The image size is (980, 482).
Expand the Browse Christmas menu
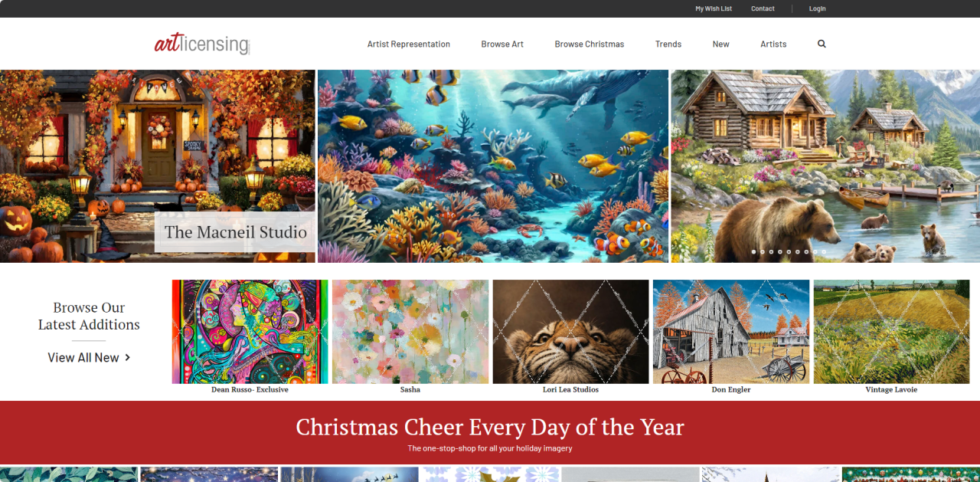coord(590,44)
